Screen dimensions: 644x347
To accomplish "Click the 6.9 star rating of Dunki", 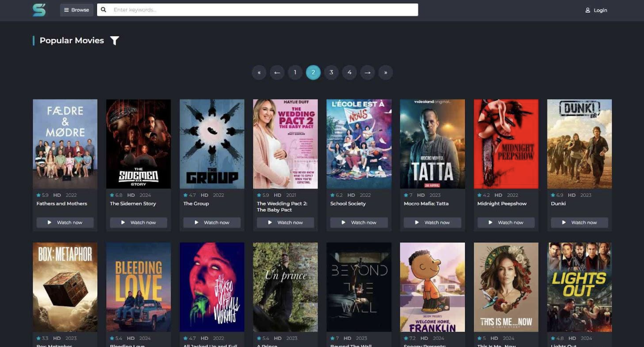I will (x=557, y=195).
